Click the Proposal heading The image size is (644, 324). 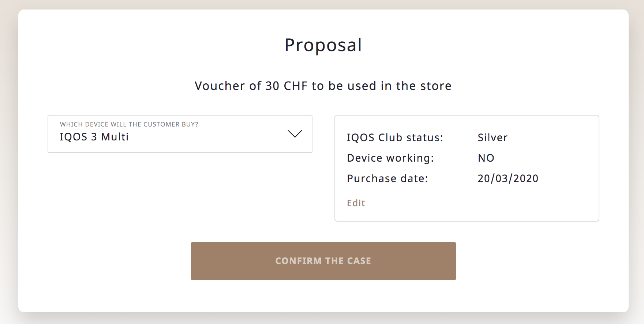pos(323,45)
